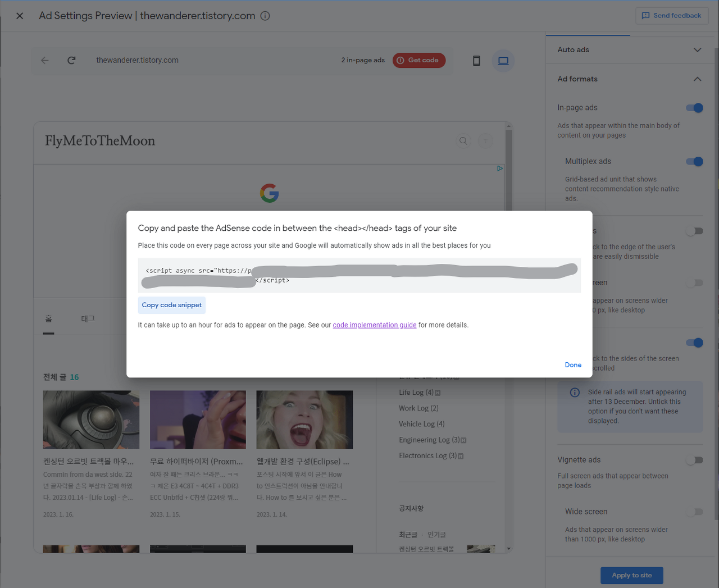Viewport: 719px width, 588px height.
Task: Click Done to close the dialog
Action: (573, 365)
